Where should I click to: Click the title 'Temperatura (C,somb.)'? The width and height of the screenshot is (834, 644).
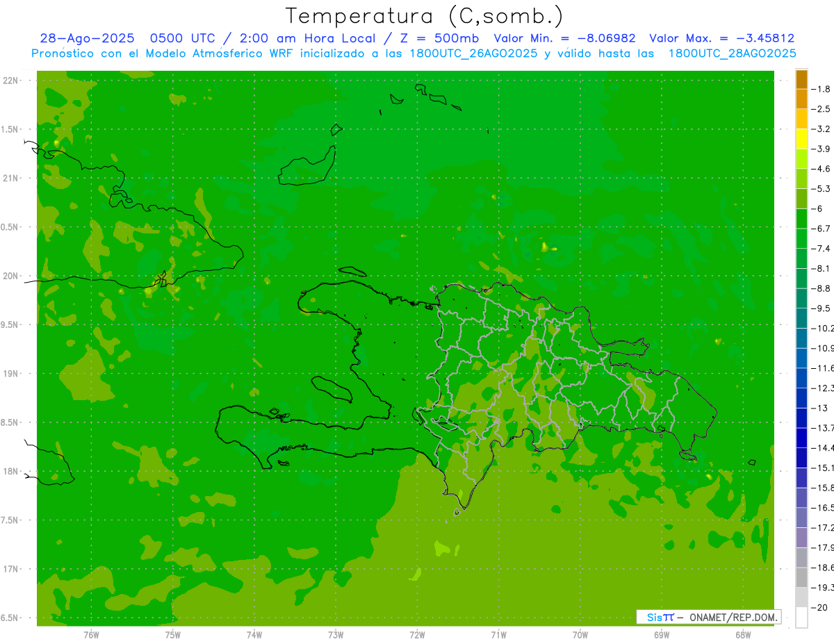point(425,16)
